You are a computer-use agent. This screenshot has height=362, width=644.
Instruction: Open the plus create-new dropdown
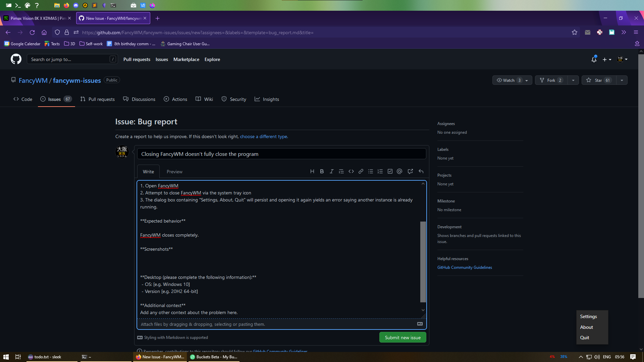coord(606,59)
